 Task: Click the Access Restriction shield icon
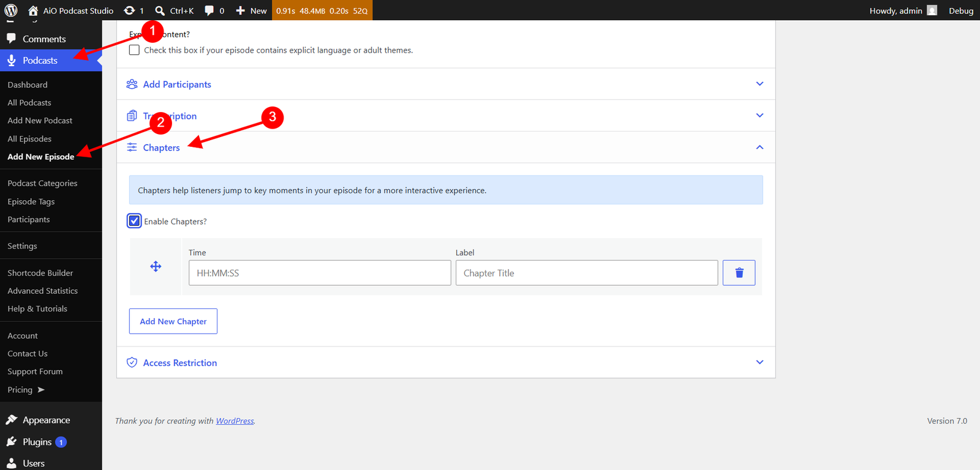click(x=132, y=362)
